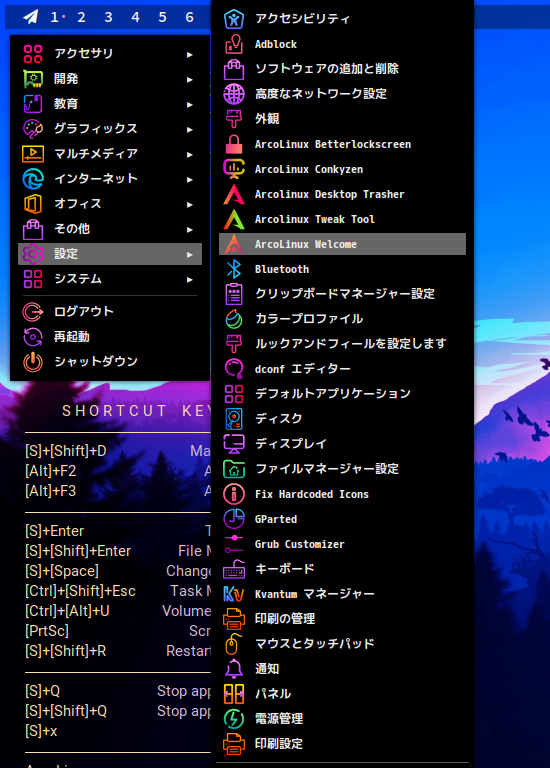The height and width of the screenshot is (768, 550).
Task: Click the GParted pie icon
Action: [234, 519]
